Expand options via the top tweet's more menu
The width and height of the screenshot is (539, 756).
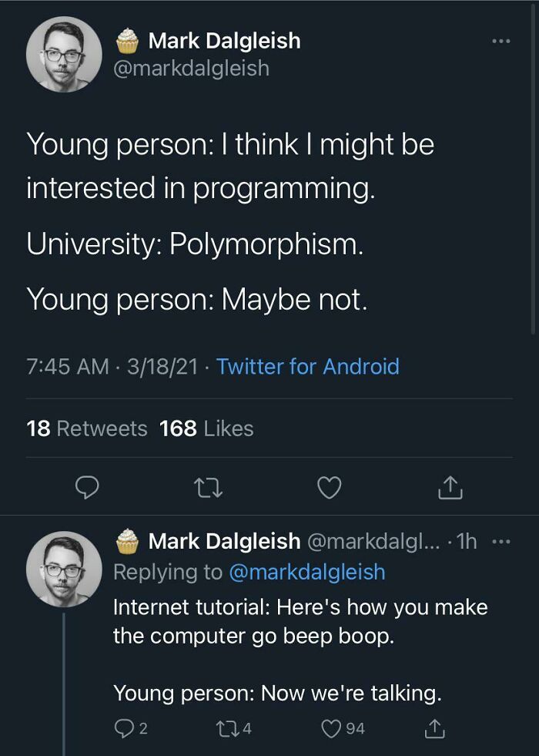click(x=499, y=40)
